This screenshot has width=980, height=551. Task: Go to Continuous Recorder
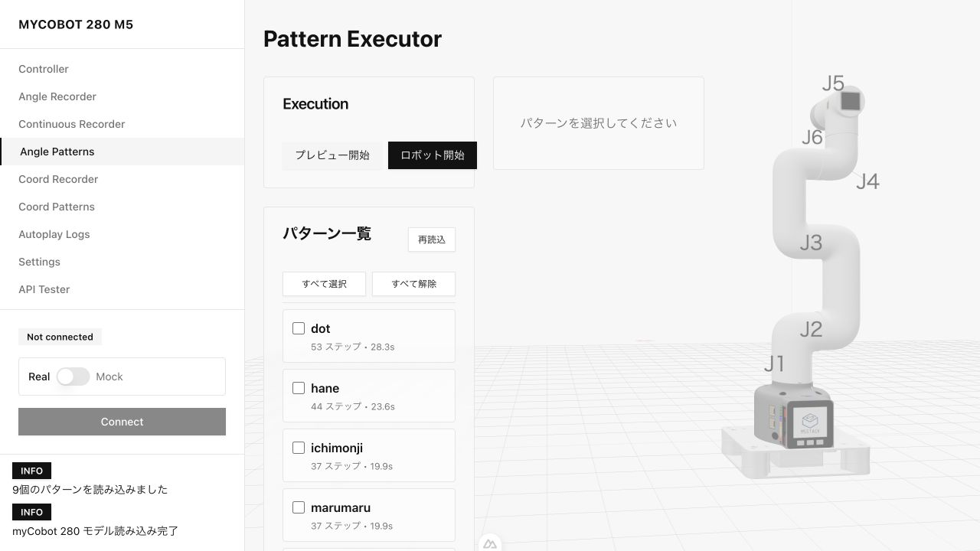122,124
